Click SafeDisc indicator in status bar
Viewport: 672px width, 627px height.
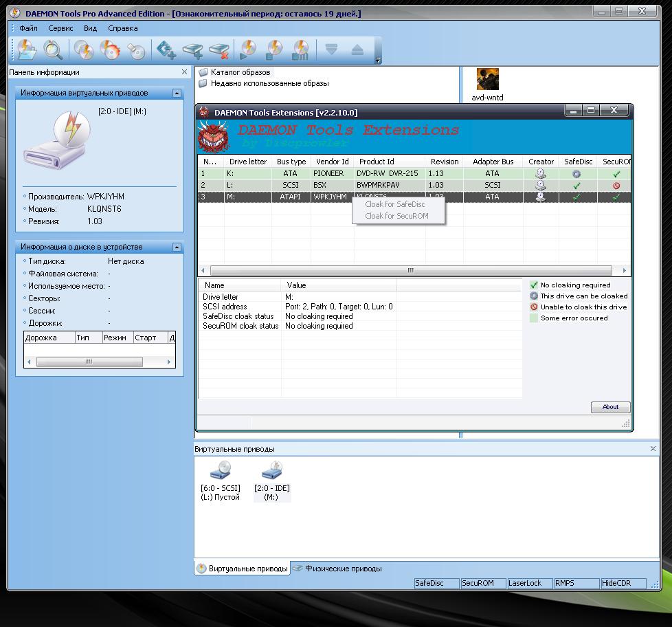[x=436, y=583]
